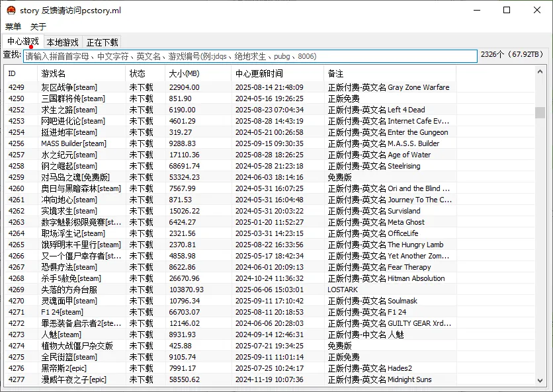553x392 pixels.
Task: Click the scrollbar up arrow
Action: click(540, 71)
